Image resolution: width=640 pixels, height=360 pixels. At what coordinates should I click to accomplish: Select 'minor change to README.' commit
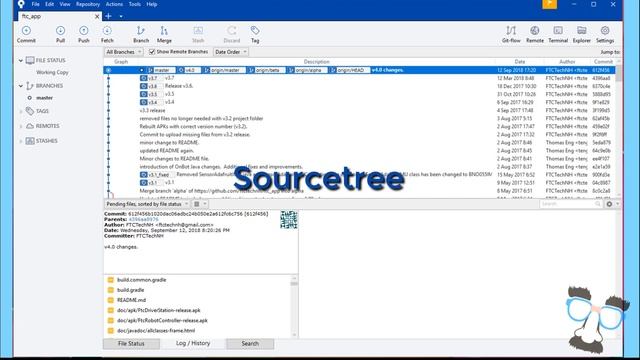coord(359,143)
